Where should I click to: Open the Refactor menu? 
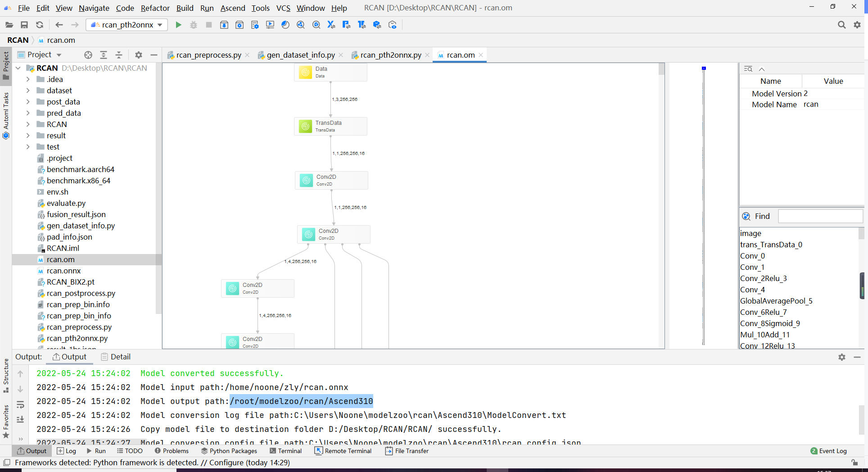click(x=155, y=8)
